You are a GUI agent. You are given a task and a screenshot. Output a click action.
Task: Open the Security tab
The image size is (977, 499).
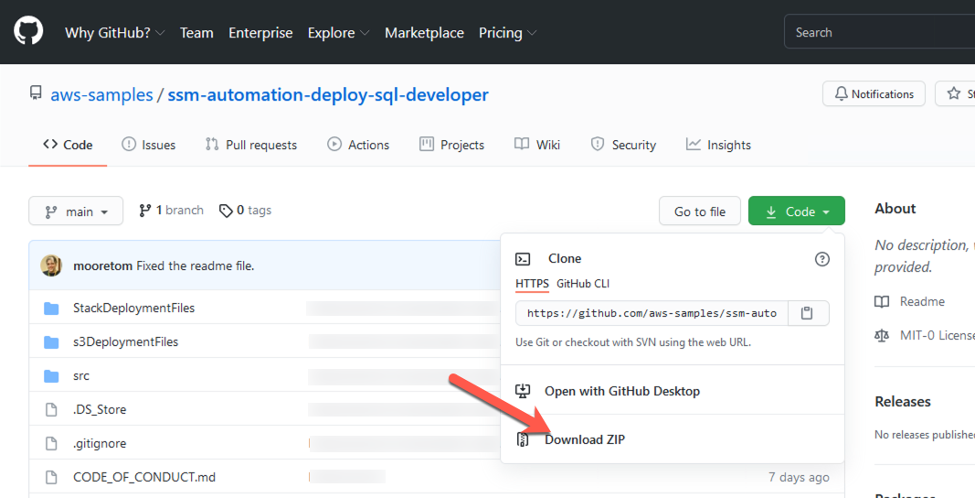(x=623, y=145)
